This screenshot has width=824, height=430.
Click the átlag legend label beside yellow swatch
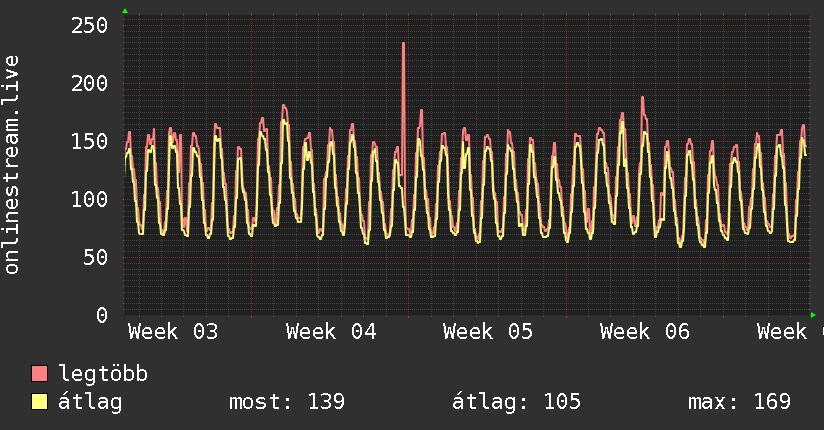click(x=90, y=402)
